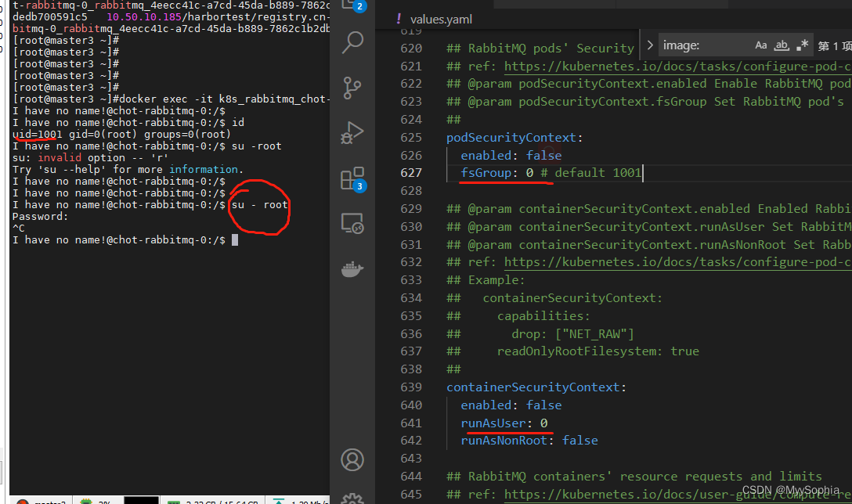Click the terminal's last prompt cursor
The width and height of the screenshot is (852, 504).
point(235,240)
